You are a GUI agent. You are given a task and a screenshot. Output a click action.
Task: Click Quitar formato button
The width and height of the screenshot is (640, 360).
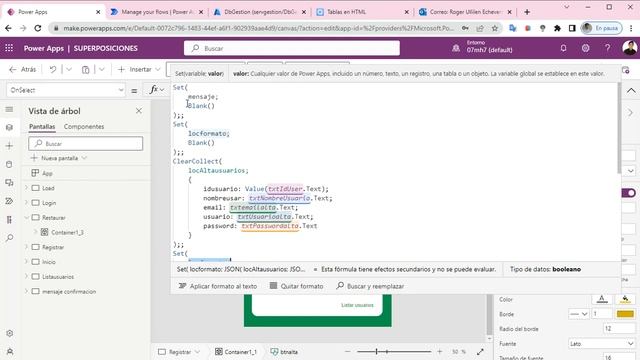pyautogui.click(x=296, y=286)
